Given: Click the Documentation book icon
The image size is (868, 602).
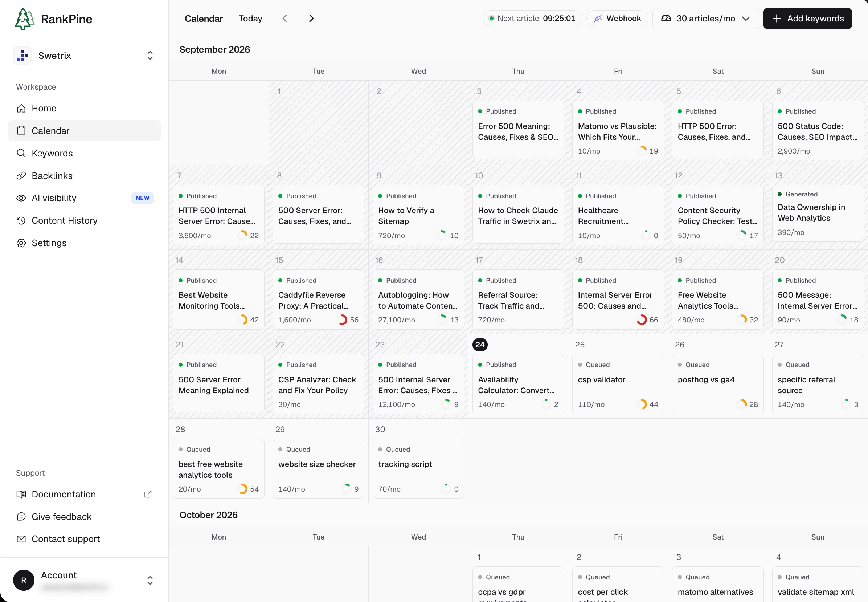Looking at the screenshot, I should pos(21,494).
